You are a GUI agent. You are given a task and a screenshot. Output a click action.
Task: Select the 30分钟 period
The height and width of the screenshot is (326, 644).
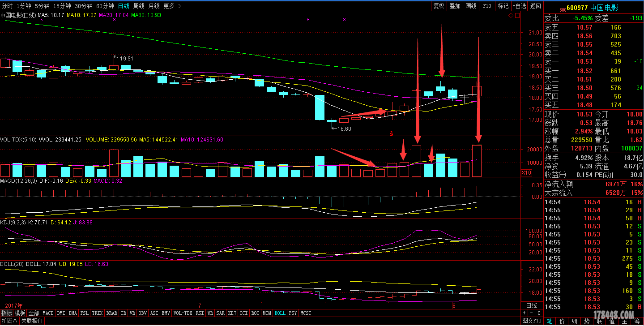(84, 6)
